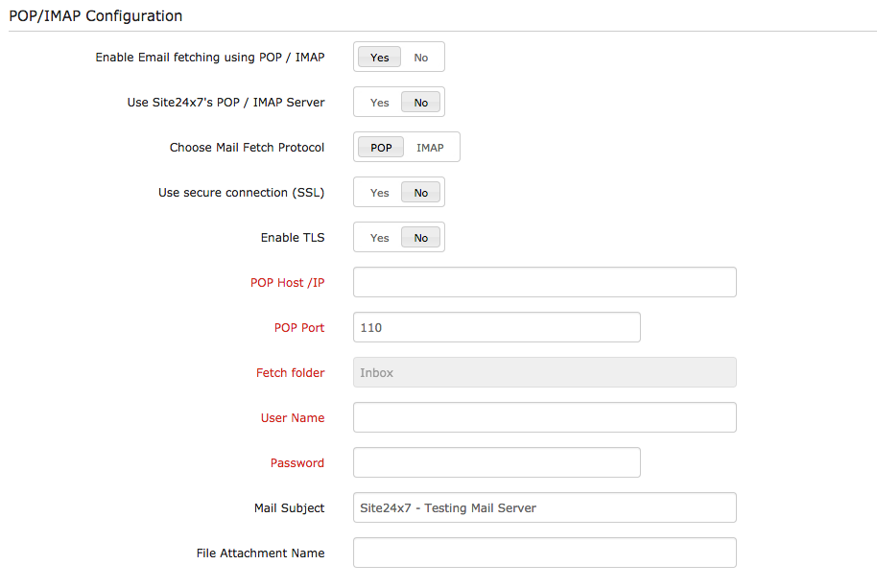Set Use secure connection (SSL) to No
Image resolution: width=877 pixels, height=588 pixels.
coord(421,193)
